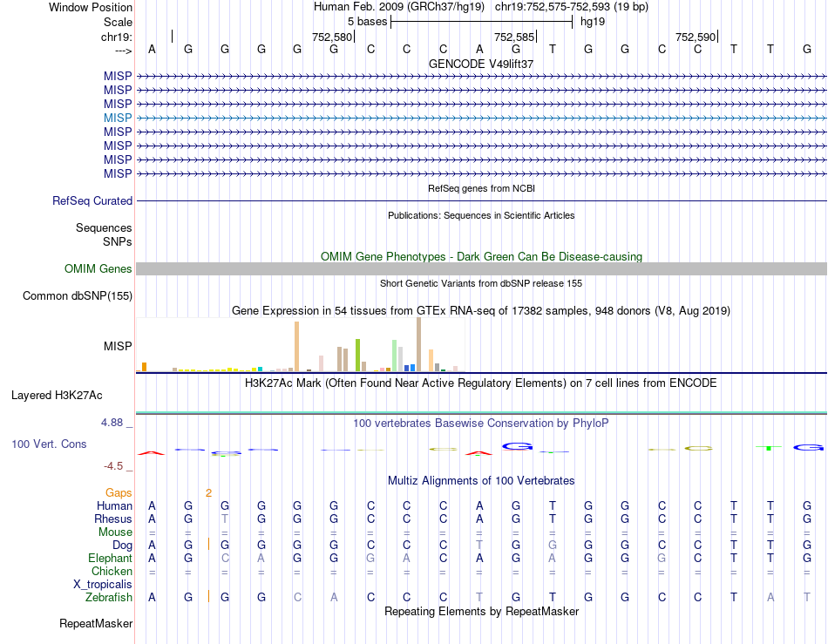Click the orange 2 in the Gaps row
Image resolution: width=828 pixels, height=644 pixels.
pyautogui.click(x=208, y=493)
